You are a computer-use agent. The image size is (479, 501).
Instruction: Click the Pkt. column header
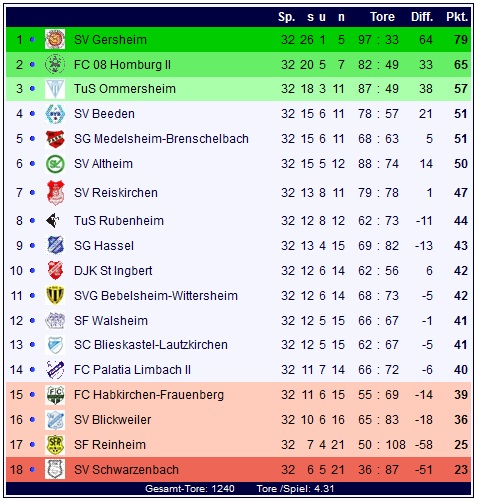[x=457, y=17]
